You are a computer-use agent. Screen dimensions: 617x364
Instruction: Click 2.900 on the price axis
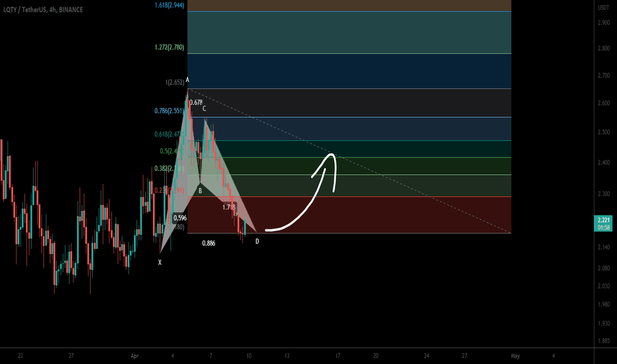[604, 23]
